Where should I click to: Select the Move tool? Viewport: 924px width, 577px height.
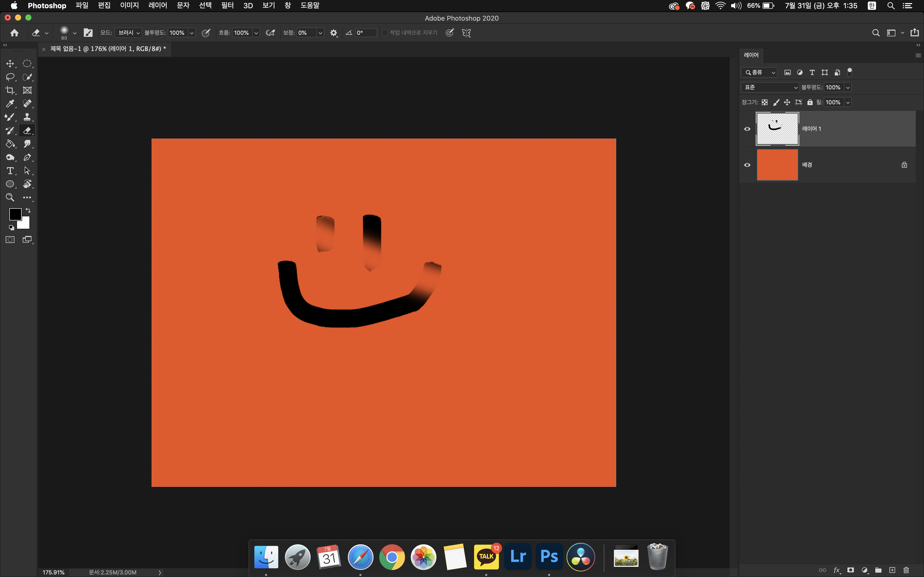click(10, 64)
